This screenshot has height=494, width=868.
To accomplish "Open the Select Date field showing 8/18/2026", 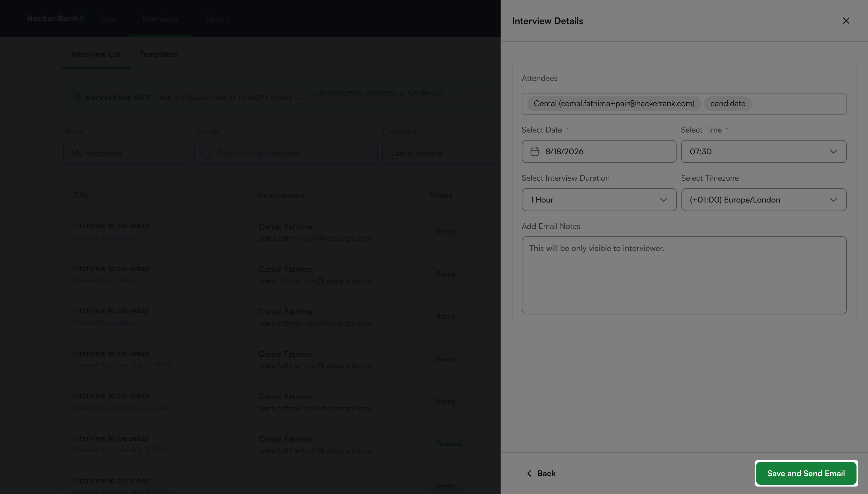I will tap(599, 151).
